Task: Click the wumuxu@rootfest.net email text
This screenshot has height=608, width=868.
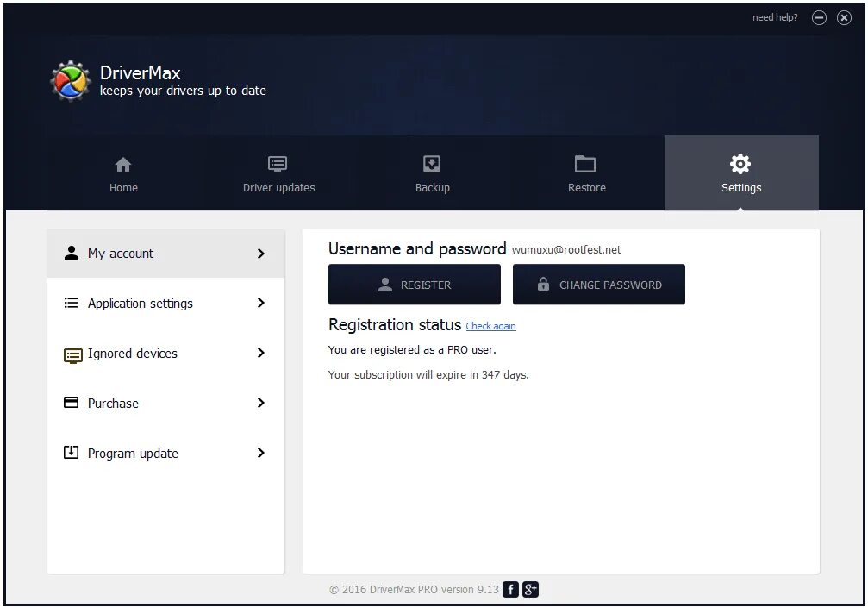Action: 566,250
